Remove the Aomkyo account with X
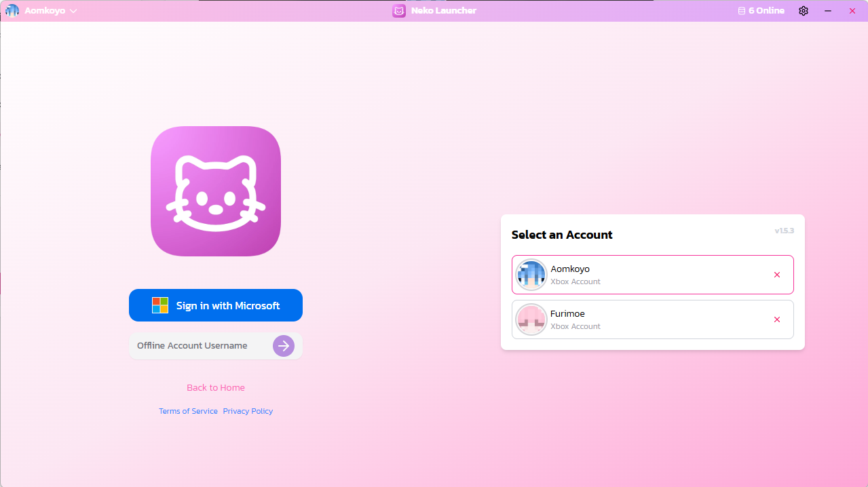The height and width of the screenshot is (487, 868). [777, 275]
